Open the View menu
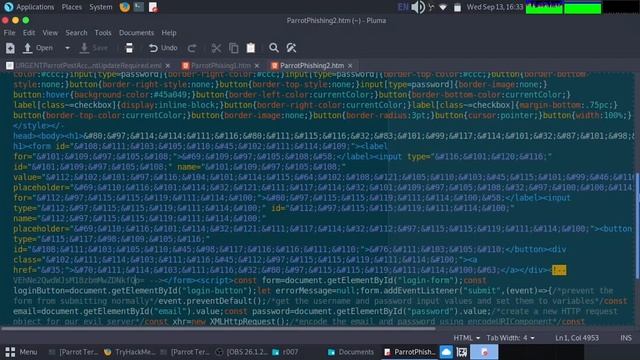The width and height of the screenshot is (640, 360). pos(50,33)
